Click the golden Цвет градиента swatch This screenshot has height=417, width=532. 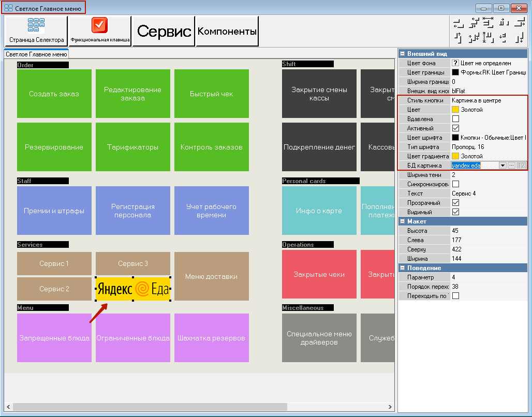(455, 156)
